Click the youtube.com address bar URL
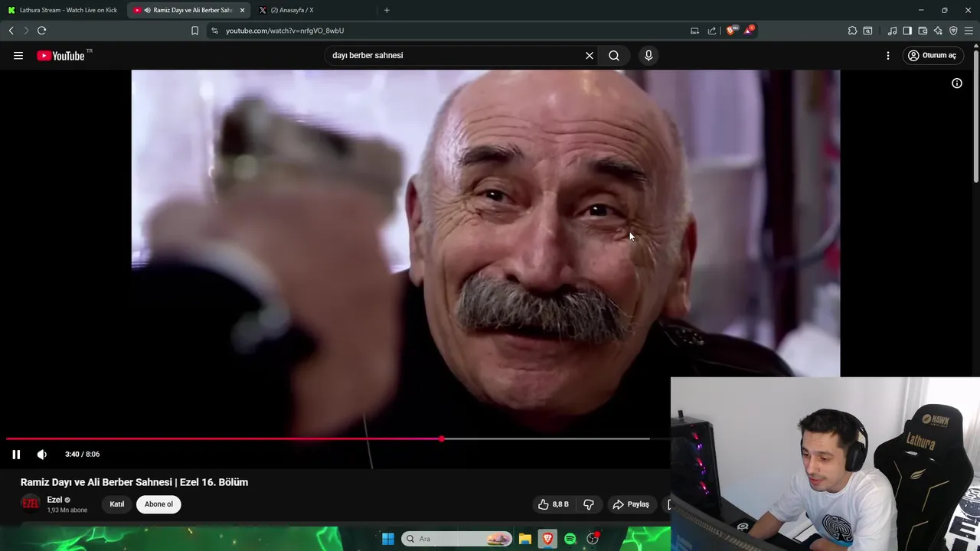The height and width of the screenshot is (551, 980). point(285,31)
